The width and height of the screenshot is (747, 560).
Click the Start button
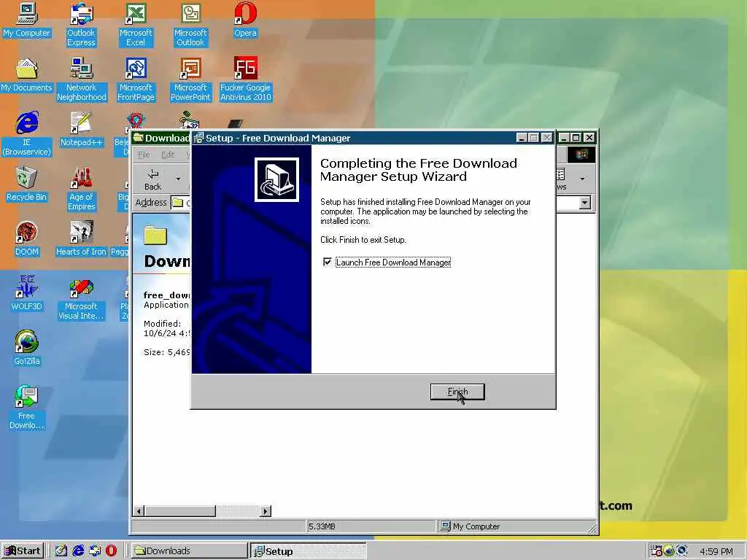23,551
